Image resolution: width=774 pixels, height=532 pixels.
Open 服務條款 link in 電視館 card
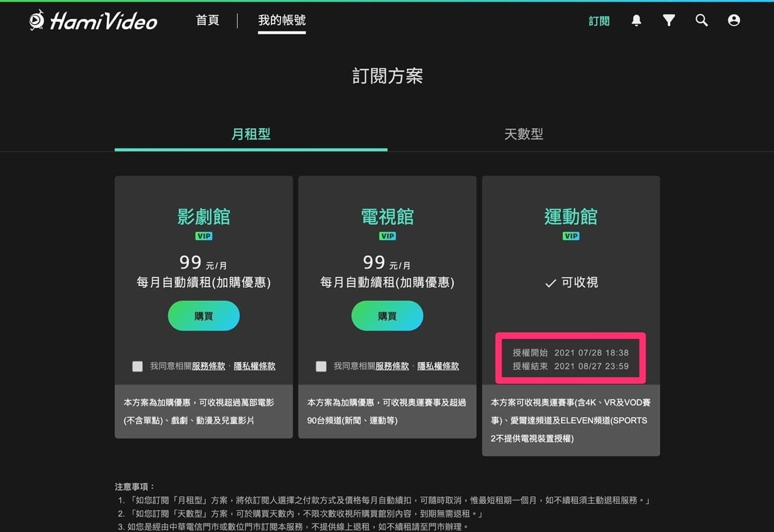point(392,366)
